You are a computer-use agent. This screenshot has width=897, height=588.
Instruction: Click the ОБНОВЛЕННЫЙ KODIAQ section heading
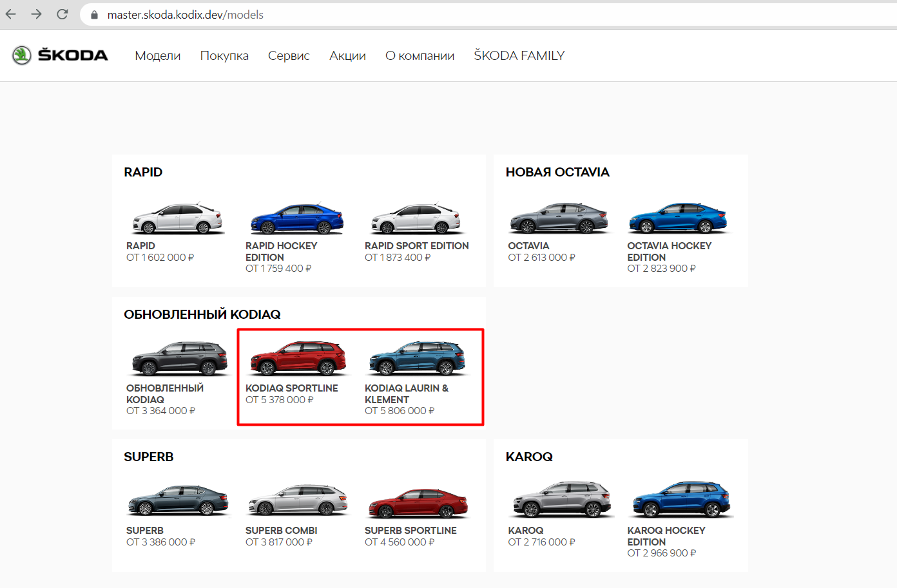coord(202,314)
